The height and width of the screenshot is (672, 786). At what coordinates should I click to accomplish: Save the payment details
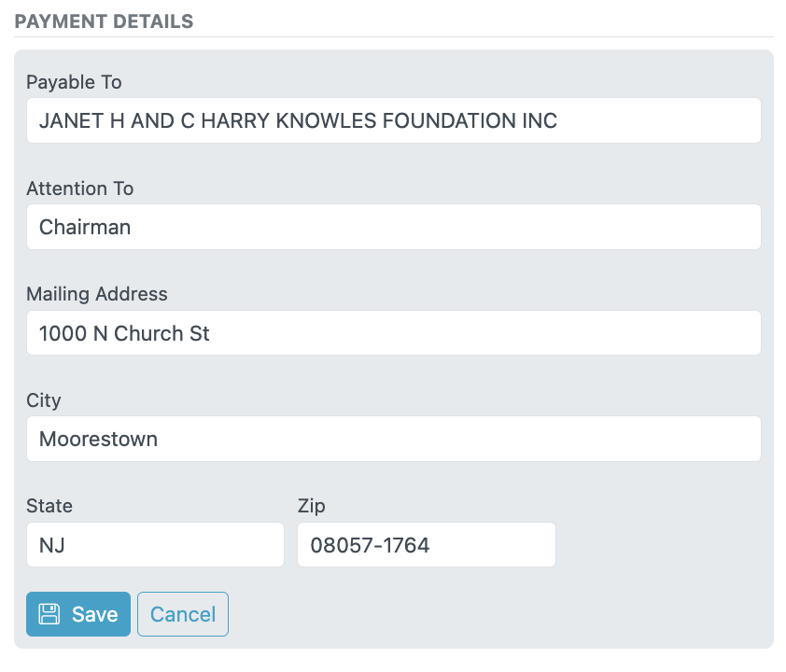click(x=78, y=614)
